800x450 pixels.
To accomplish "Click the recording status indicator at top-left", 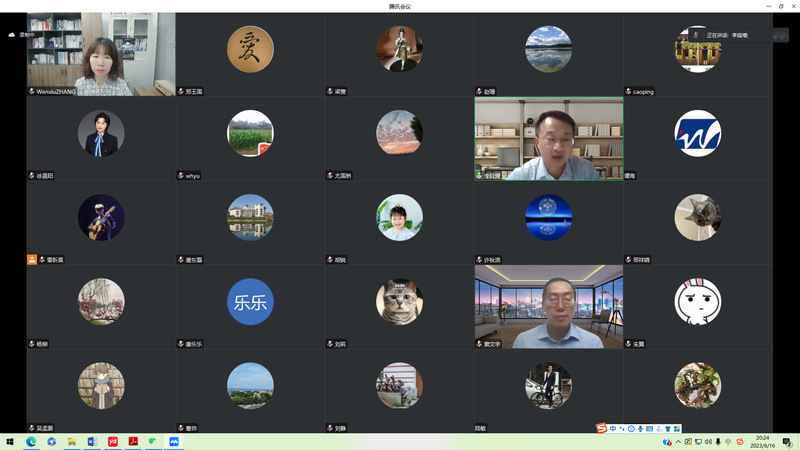I will coord(21,35).
